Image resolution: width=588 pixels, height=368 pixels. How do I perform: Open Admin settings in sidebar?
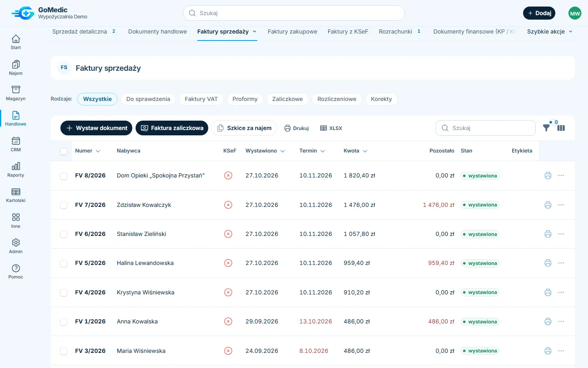tap(16, 246)
